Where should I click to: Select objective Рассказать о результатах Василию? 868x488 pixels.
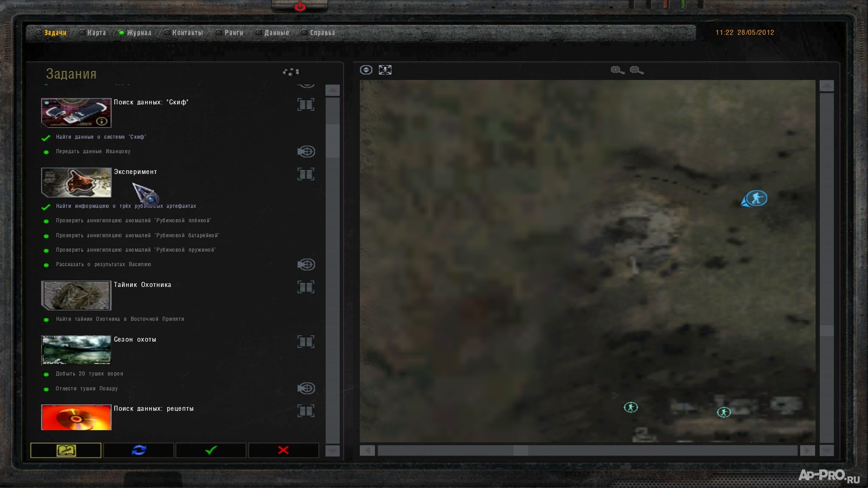(104, 264)
